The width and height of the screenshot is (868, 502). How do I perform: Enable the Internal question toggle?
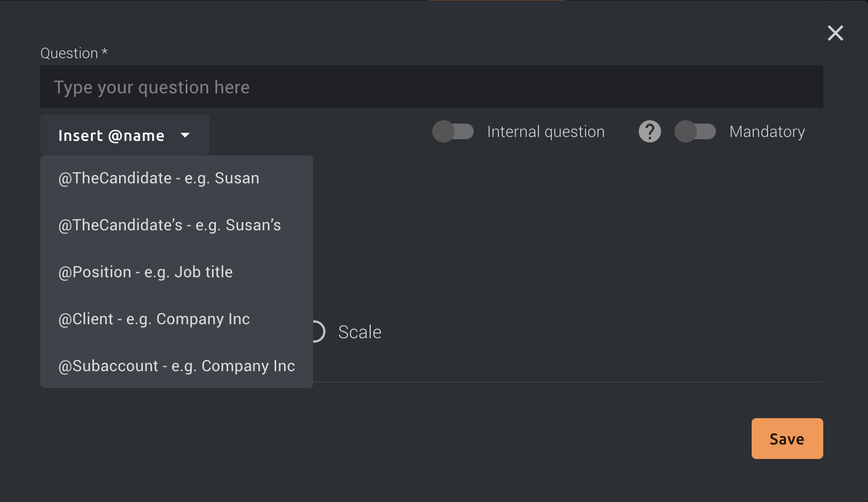point(453,131)
